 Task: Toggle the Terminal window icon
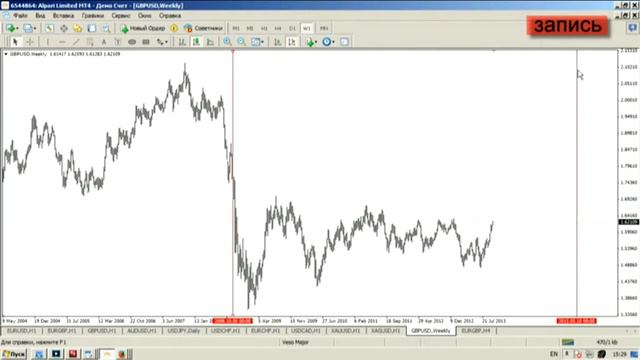(92, 28)
